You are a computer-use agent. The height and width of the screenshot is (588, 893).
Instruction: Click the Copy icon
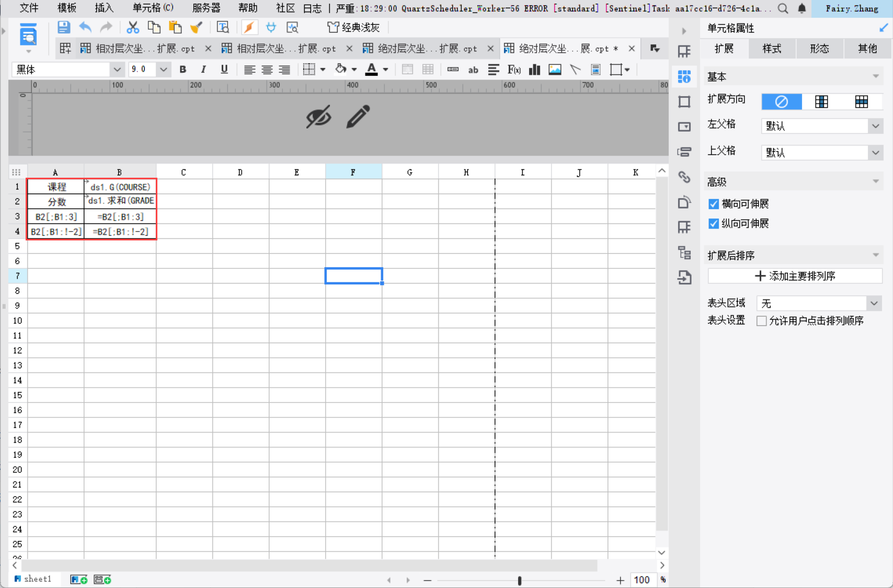pyautogui.click(x=154, y=27)
